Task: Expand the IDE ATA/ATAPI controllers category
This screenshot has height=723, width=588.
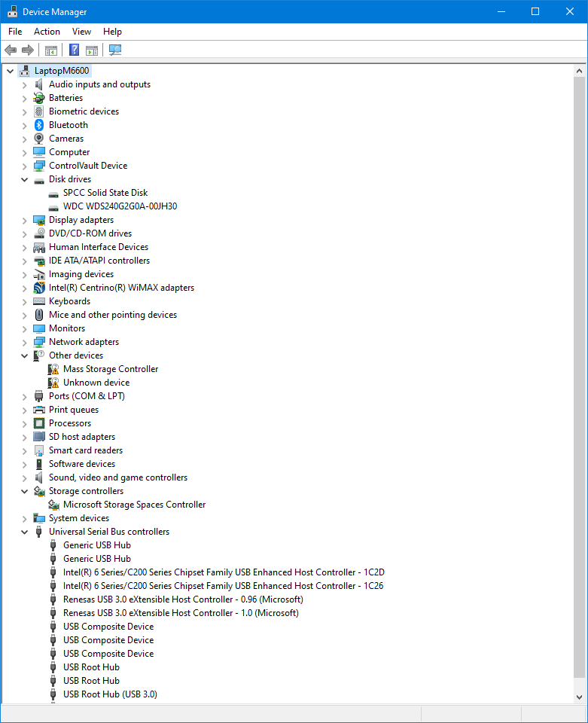Action: coord(24,261)
